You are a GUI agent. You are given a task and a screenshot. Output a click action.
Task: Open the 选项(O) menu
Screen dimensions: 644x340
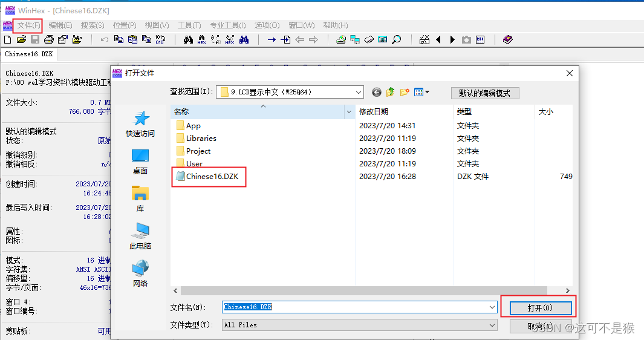pos(267,25)
